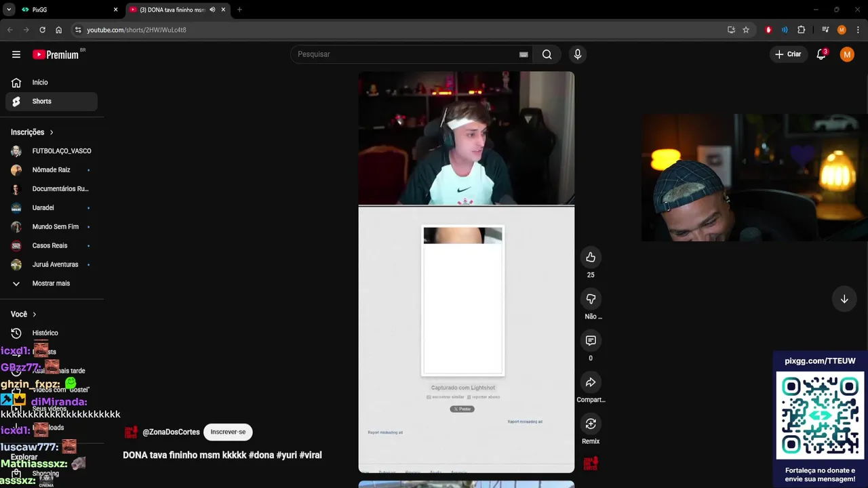Screen dimensions: 868x488
Task: Open the #viral hashtag
Action: coord(311,455)
